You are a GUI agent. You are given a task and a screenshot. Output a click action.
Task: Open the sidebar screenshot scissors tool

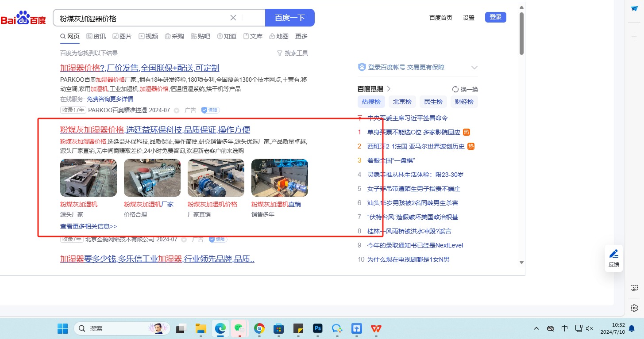pos(634,288)
